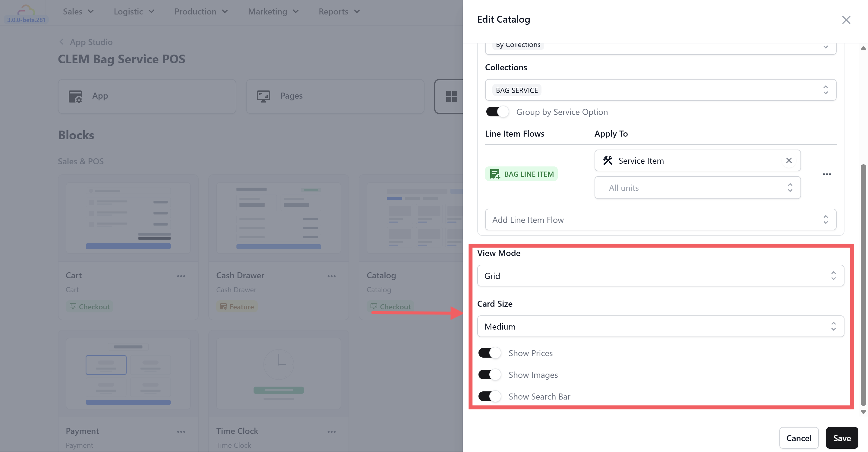Open the Production menu
Viewport: 868px width, 452px height.
click(x=201, y=11)
